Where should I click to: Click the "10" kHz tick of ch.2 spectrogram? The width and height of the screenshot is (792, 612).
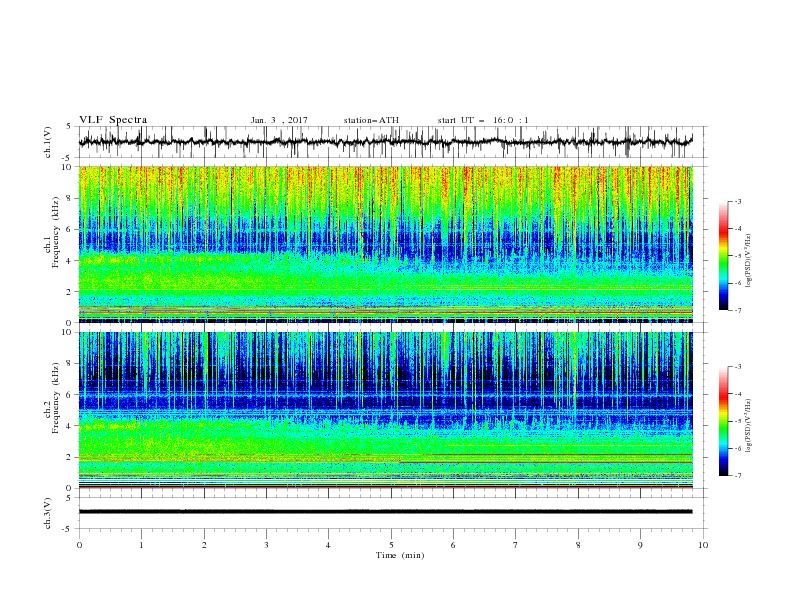click(67, 332)
